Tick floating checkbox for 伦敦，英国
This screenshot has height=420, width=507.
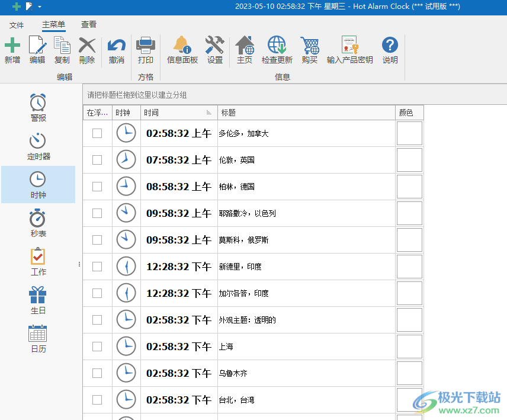point(97,160)
